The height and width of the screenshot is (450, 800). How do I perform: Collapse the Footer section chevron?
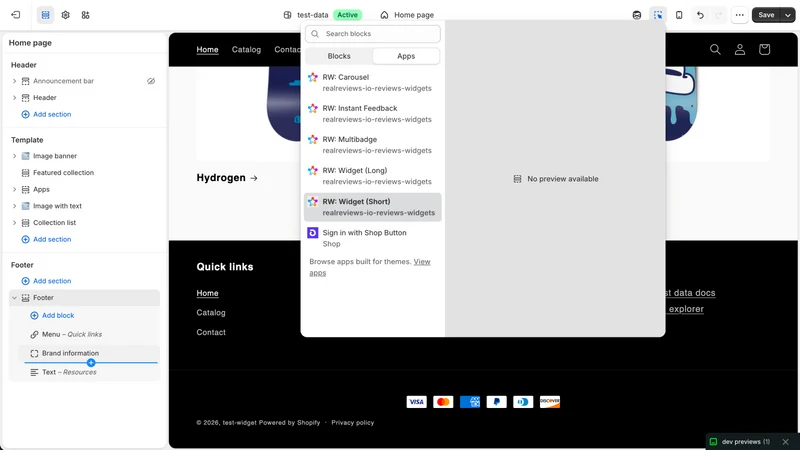click(x=14, y=297)
